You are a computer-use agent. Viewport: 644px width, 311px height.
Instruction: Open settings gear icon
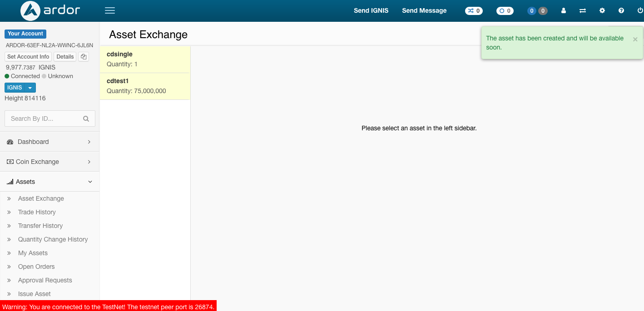(x=602, y=10)
